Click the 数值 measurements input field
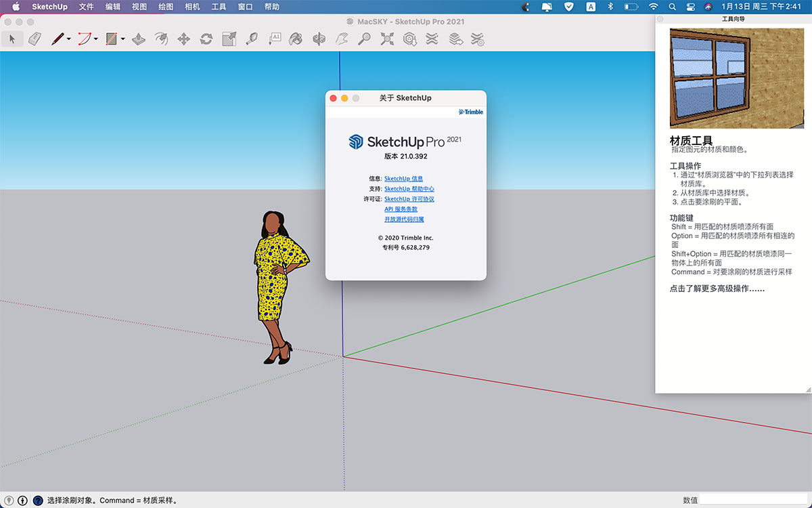The width and height of the screenshot is (812, 508). click(x=753, y=500)
